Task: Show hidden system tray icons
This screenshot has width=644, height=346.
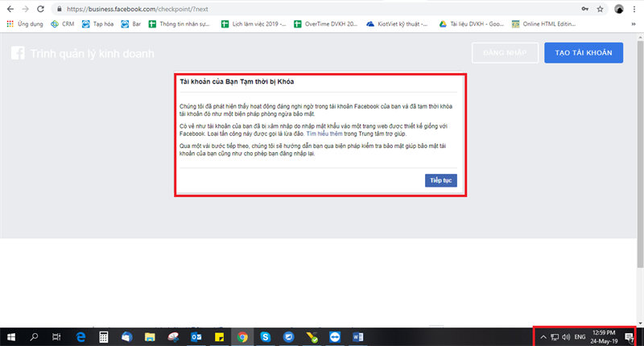Action: click(x=543, y=337)
